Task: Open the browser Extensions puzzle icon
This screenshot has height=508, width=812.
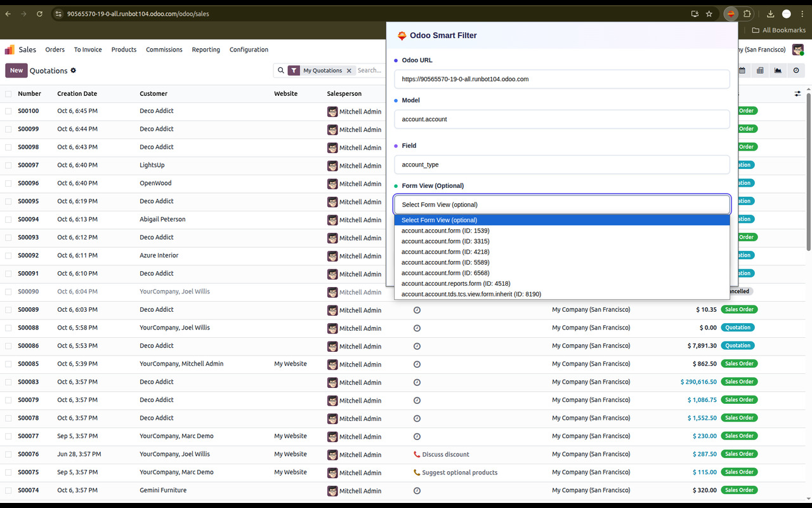Action: coord(747,13)
